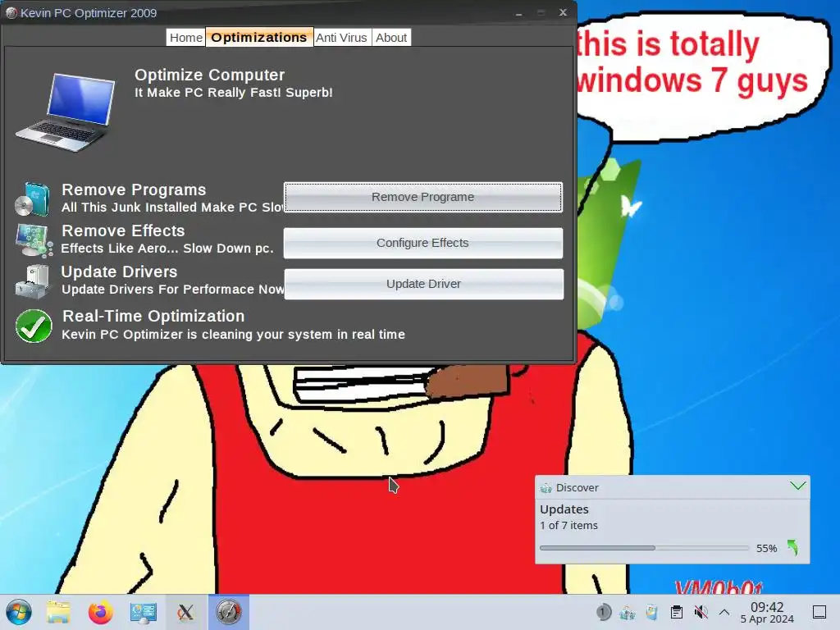Click 'Effects Like Aero... Slow Down pc.' text
This screenshot has width=840, height=630.
pos(167,249)
